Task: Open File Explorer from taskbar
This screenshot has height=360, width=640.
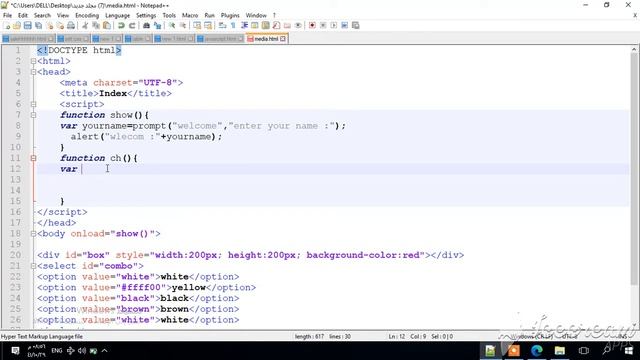Action: tap(560, 351)
